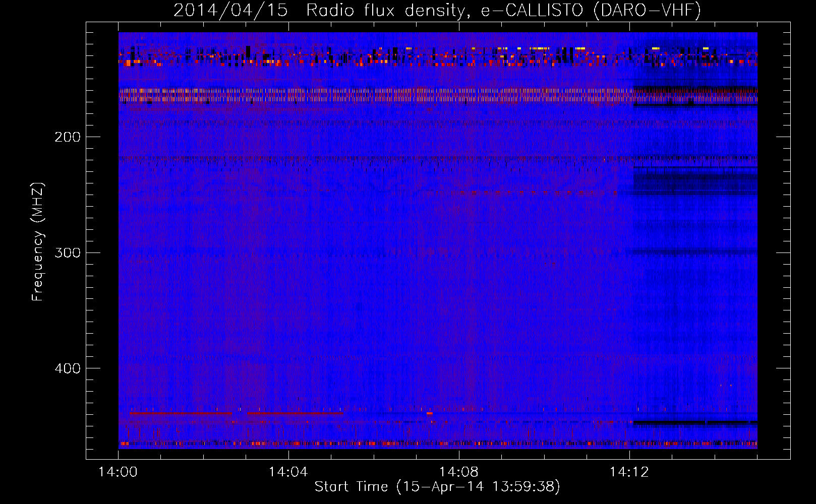Click the 200 frequency tick label
816x504 pixels.
point(68,137)
